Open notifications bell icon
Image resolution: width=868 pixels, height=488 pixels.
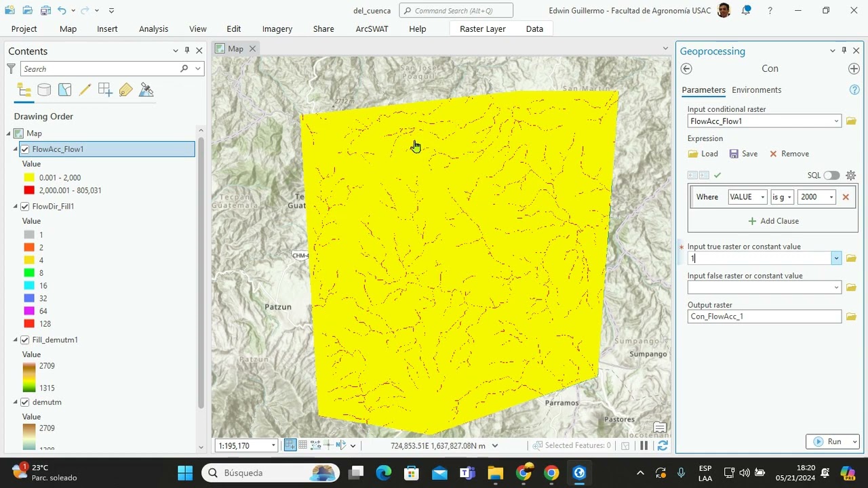pyautogui.click(x=747, y=10)
